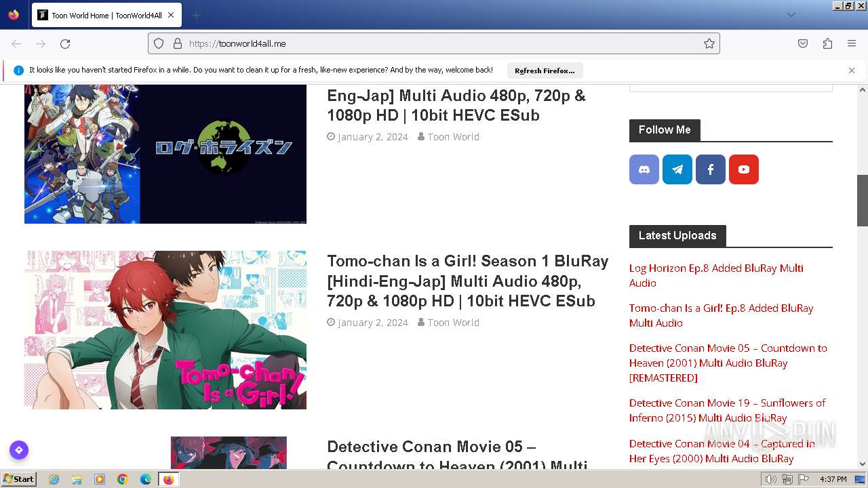Open Firefox application menu
The width and height of the screenshot is (868, 488).
pos(852,43)
